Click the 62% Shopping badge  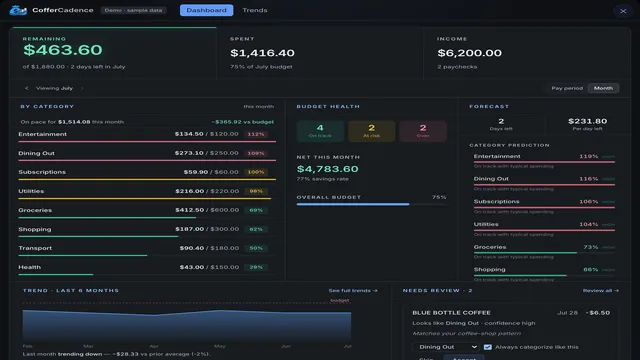pyautogui.click(x=256, y=229)
